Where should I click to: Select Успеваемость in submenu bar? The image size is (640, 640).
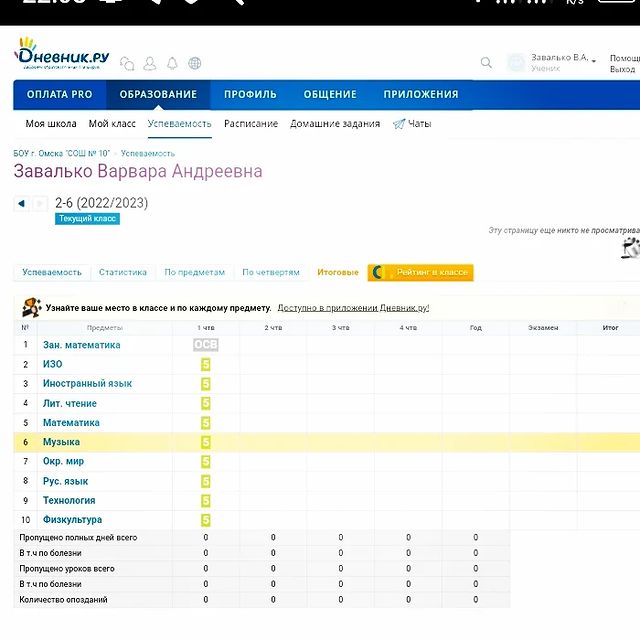click(x=180, y=124)
